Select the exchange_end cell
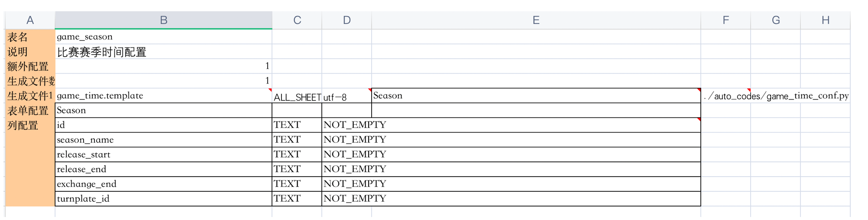Viewport: 868px width, 220px height. [163, 184]
